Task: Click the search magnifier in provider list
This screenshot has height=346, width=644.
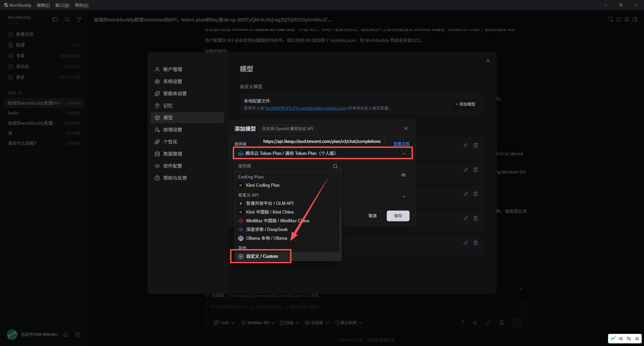Action: tap(335, 166)
